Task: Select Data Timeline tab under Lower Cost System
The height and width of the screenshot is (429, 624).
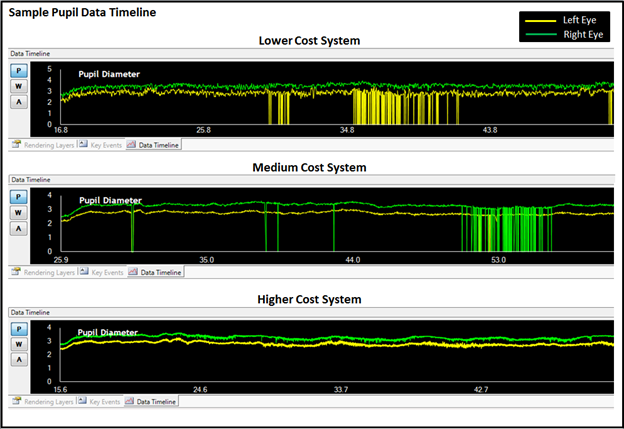Action: point(153,145)
